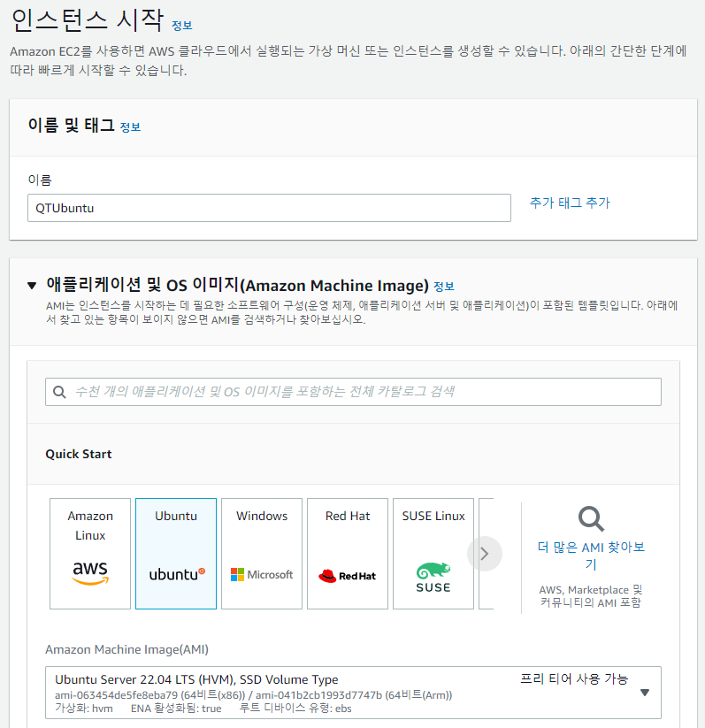
Task: Click the Amazon Machine Image(AMI) label
Action: pos(126,649)
